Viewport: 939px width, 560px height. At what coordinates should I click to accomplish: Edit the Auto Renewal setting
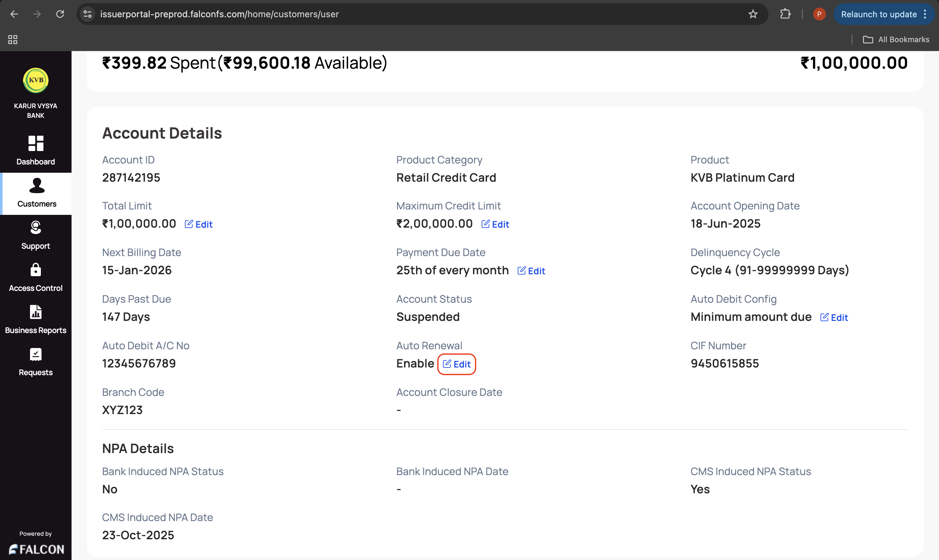pos(457,364)
